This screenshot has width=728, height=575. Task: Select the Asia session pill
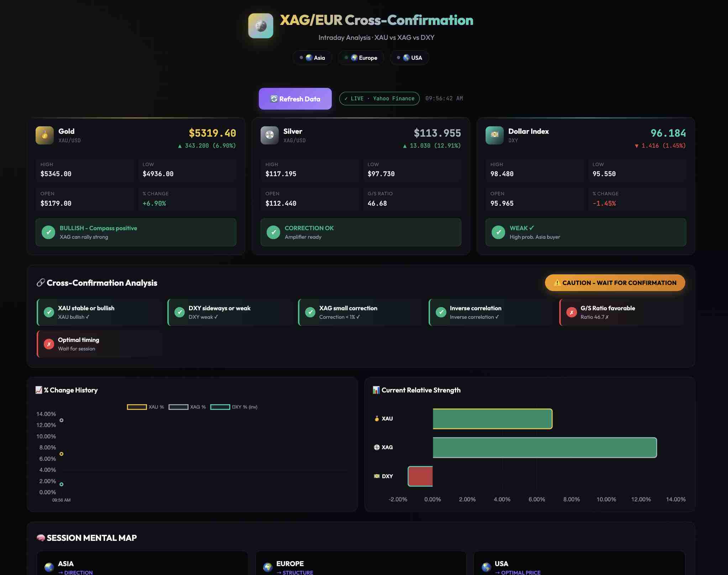[312, 58]
